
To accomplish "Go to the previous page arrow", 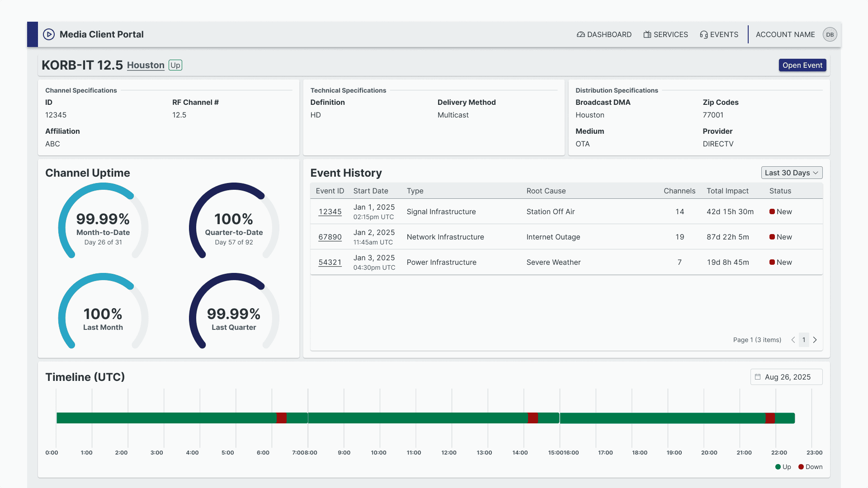I will click(793, 340).
